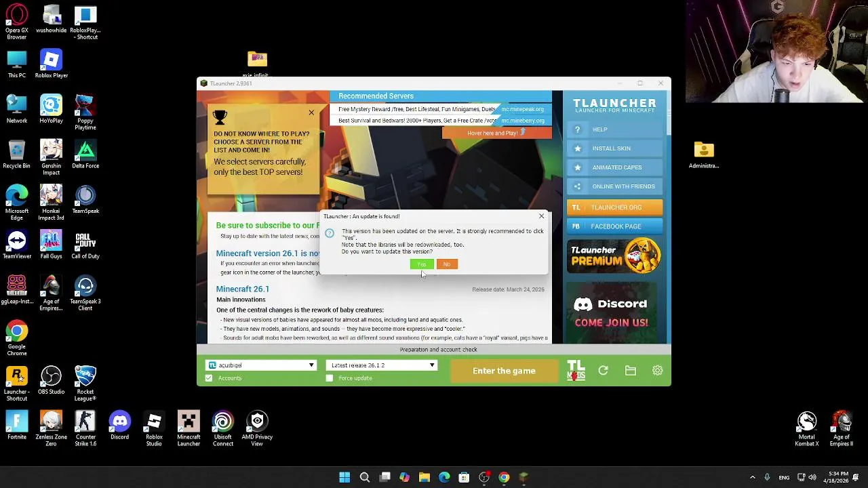Open Discord desktop icon
868x488 pixels.
coord(119,426)
